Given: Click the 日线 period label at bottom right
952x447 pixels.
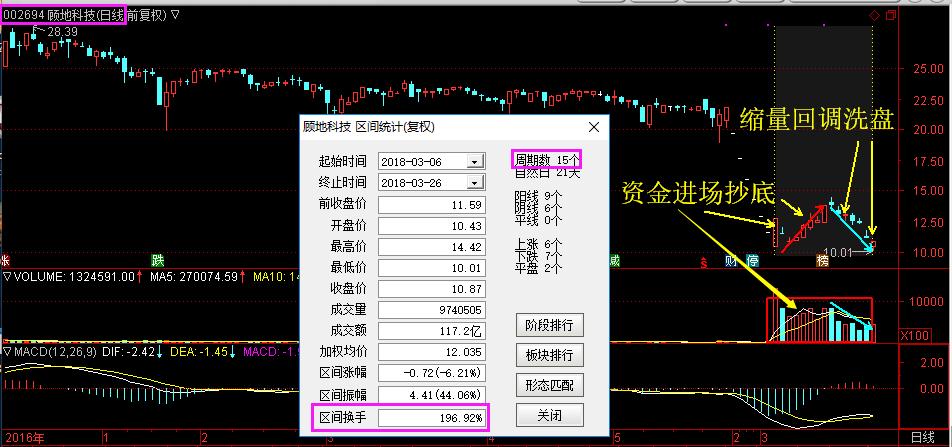Looking at the screenshot, I should pyautogui.click(x=922, y=437).
